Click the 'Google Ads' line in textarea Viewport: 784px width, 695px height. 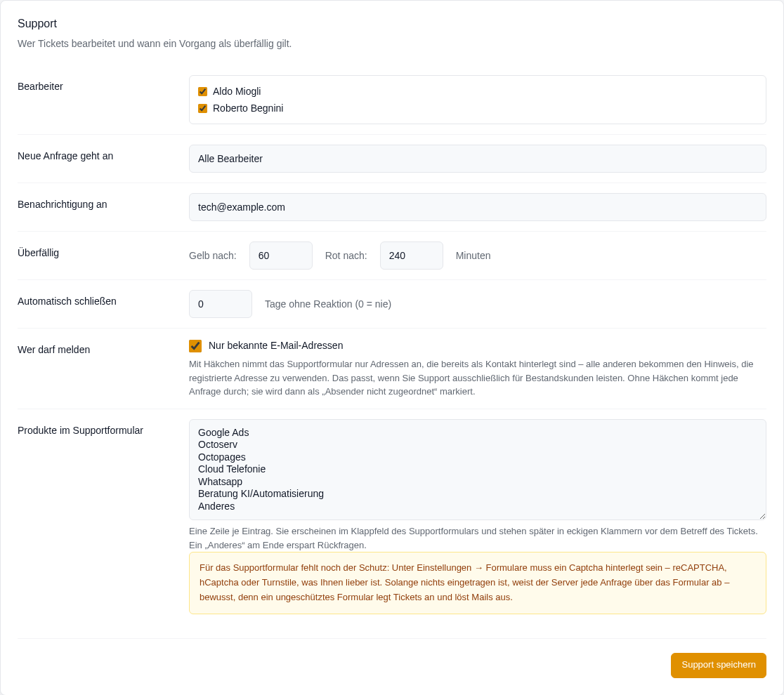click(x=223, y=432)
